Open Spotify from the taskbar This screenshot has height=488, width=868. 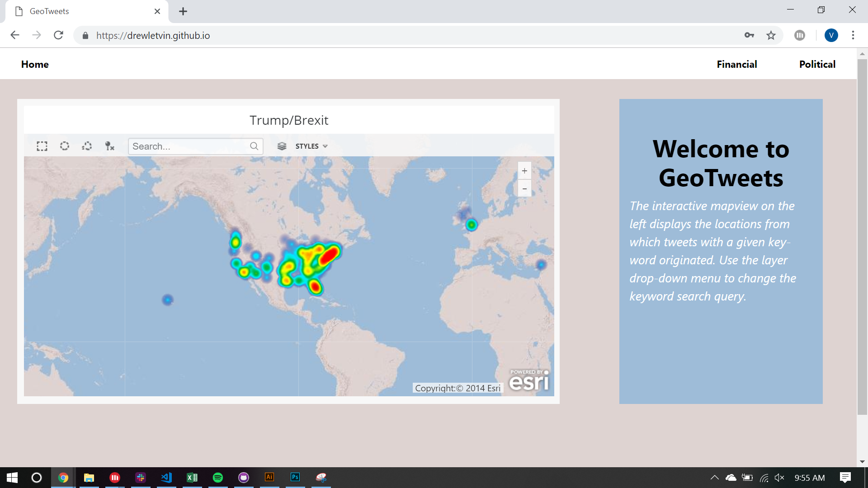tap(218, 478)
